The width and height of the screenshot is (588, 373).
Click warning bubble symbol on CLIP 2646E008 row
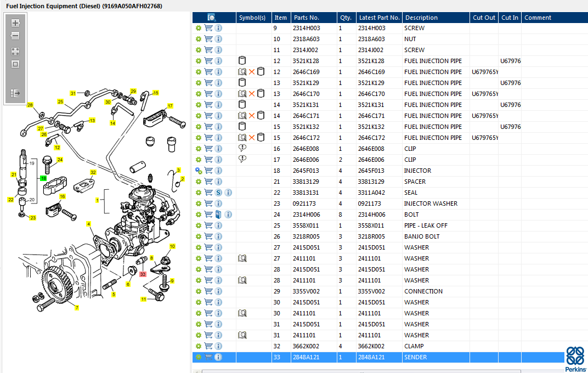242,149
